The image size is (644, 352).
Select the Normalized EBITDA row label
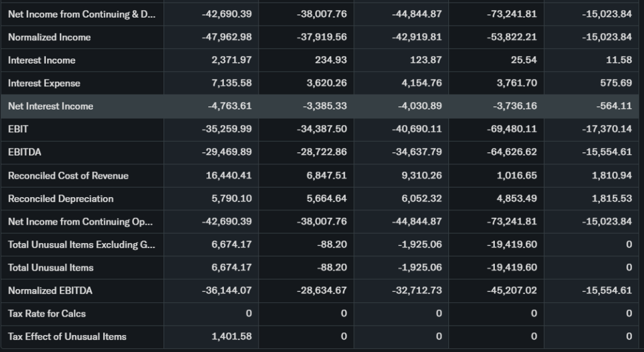click(50, 290)
